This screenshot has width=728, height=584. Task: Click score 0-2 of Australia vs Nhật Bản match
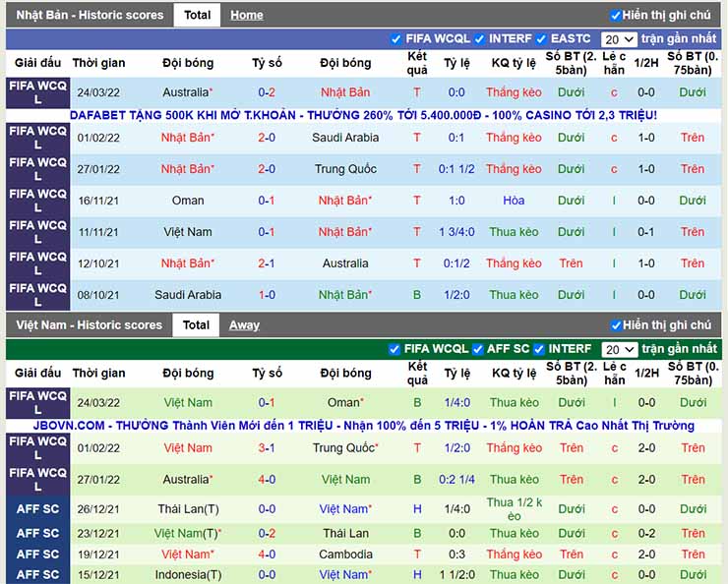pyautogui.click(x=267, y=92)
